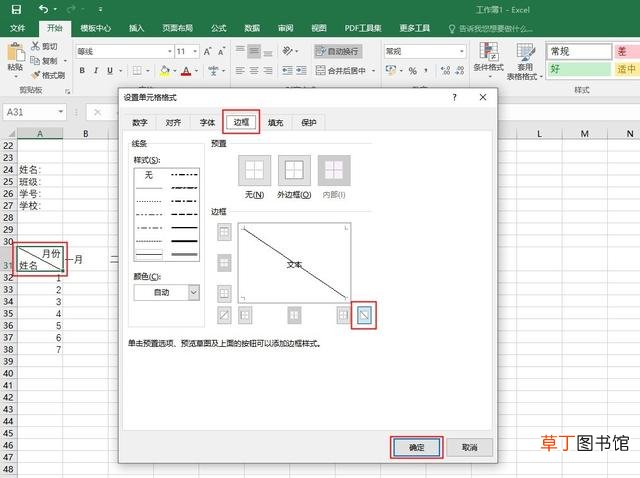Increase indent in the alignment group

point(301,70)
